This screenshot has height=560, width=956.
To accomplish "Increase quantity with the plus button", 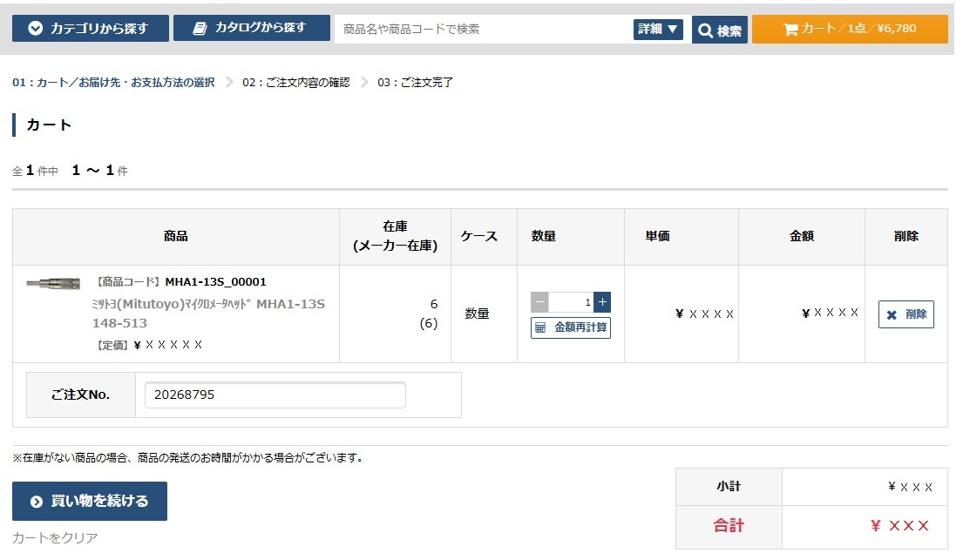I will click(x=602, y=302).
